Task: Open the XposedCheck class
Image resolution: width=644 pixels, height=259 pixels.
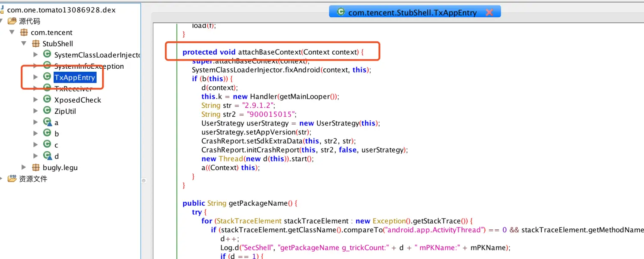Action: (x=78, y=100)
